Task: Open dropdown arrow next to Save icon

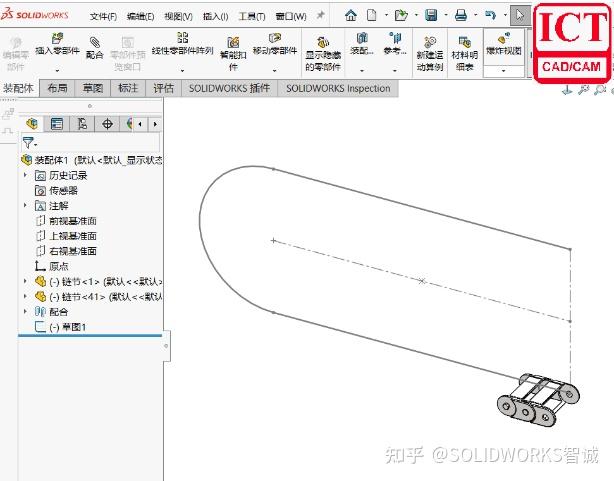Action: pyautogui.click(x=446, y=16)
